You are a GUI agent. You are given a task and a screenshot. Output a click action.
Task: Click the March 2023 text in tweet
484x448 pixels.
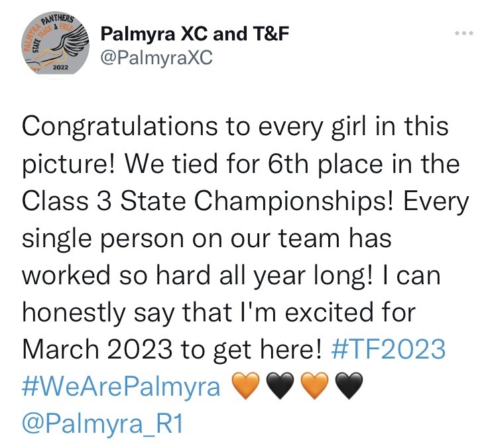(x=97, y=349)
